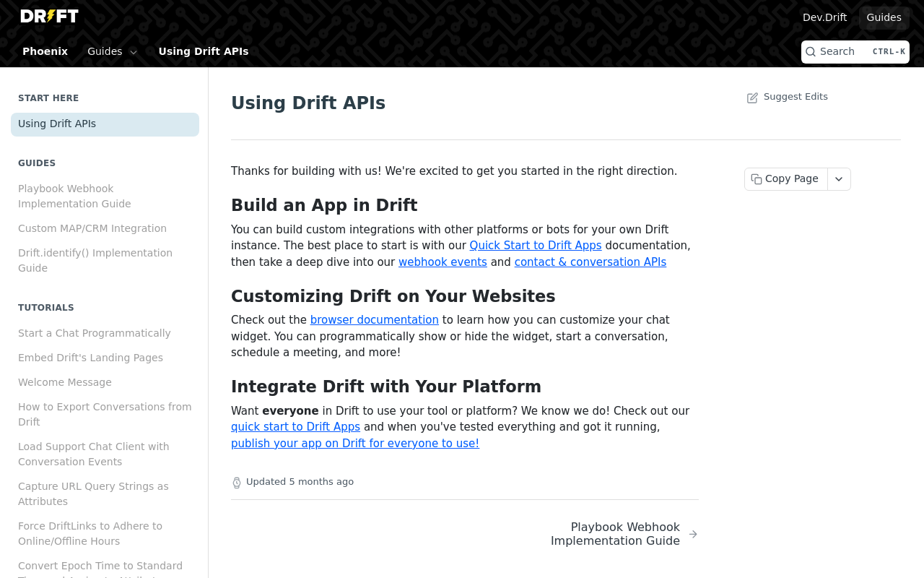This screenshot has height=578, width=924.
Task: Click the Updated 5 months ago text
Action: 300,482
